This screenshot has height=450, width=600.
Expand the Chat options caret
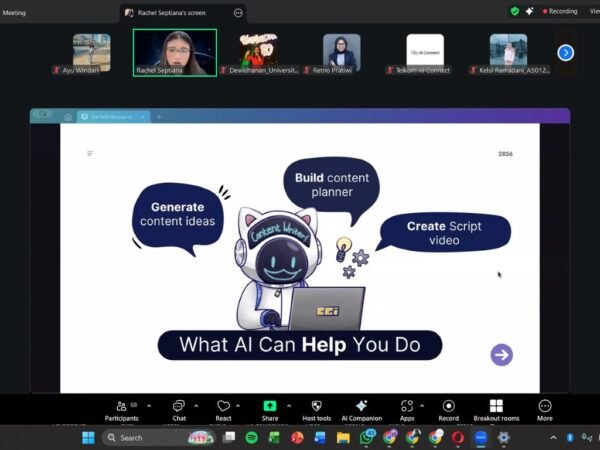click(x=196, y=406)
